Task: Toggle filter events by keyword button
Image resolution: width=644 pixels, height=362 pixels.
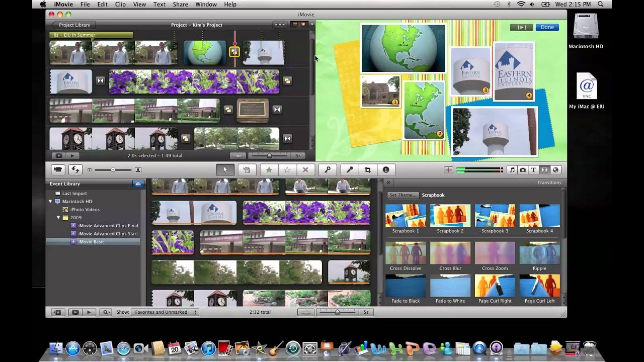Action: point(106,312)
